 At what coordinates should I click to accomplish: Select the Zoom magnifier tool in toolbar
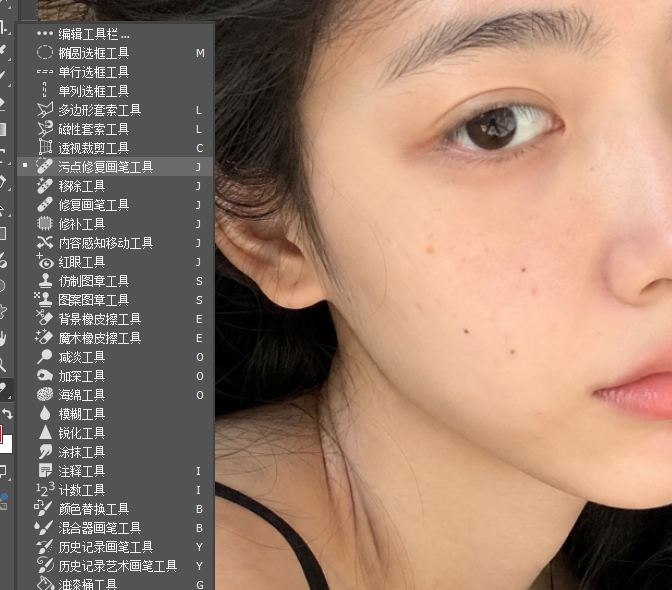click(3, 364)
